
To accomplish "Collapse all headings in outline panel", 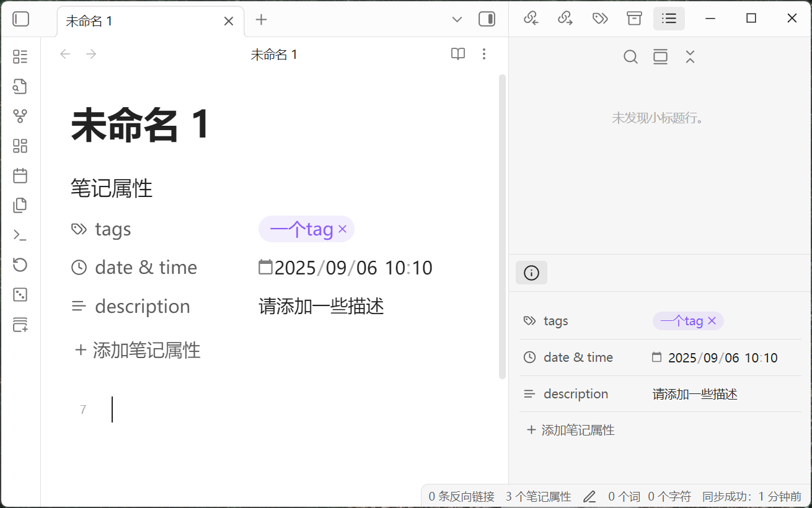I will pos(690,57).
